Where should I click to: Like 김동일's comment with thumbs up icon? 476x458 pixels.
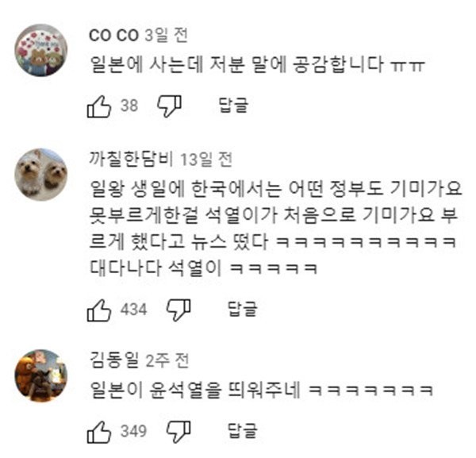pos(99,432)
